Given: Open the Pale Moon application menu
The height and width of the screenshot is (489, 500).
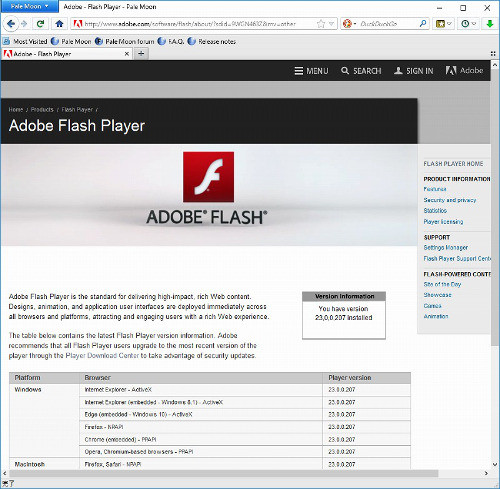Looking at the screenshot, I should tap(29, 6).
